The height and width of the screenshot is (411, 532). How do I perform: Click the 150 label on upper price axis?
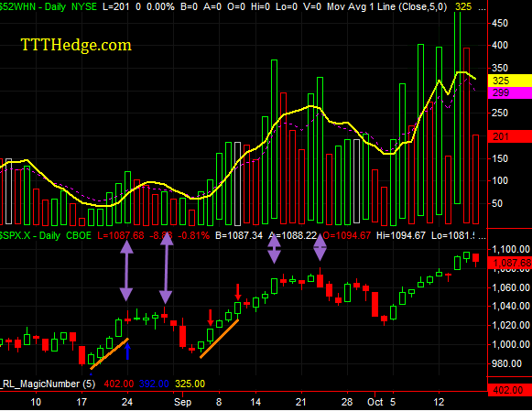pos(500,158)
